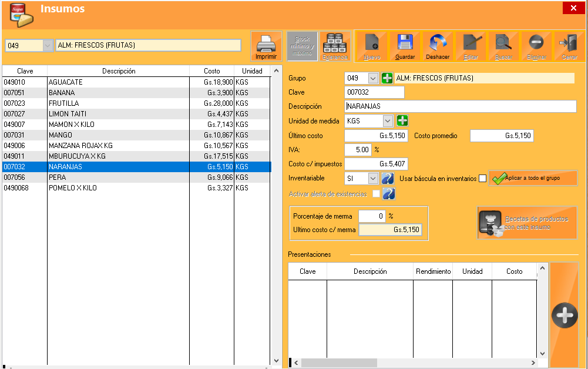
Task: Undo changes with Deshacer
Action: point(438,46)
